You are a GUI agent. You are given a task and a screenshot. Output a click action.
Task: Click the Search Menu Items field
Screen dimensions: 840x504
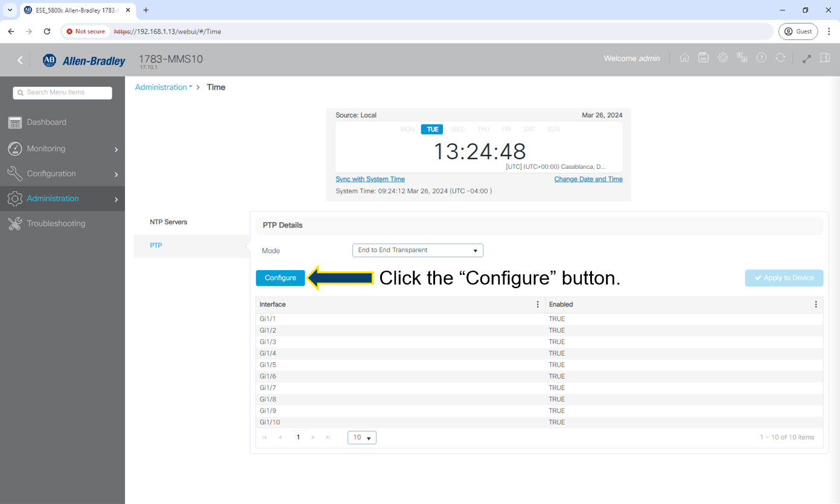coord(63,93)
